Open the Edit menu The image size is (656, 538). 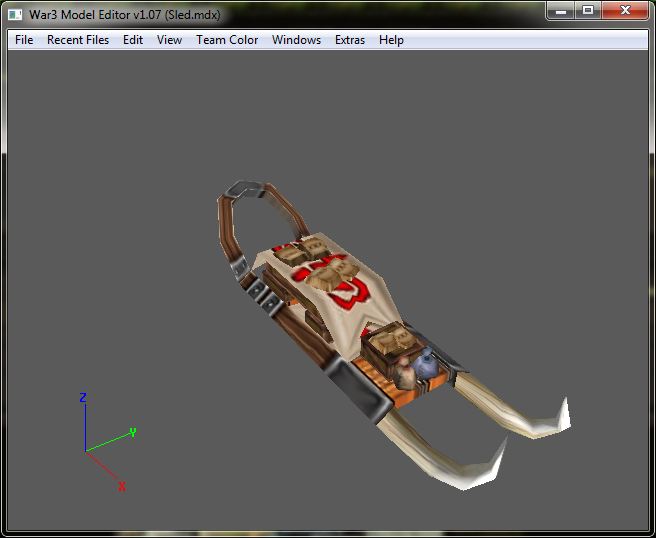133,40
